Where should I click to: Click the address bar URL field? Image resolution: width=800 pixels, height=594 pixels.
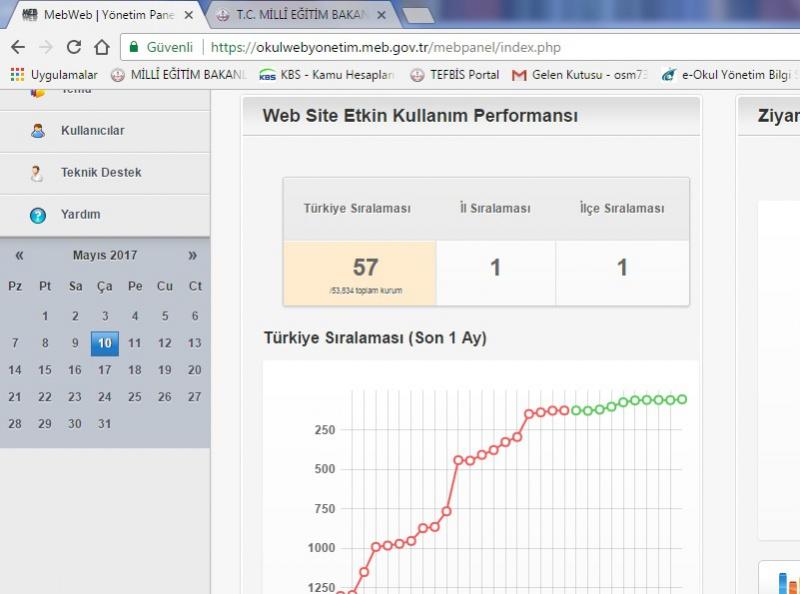(400, 47)
